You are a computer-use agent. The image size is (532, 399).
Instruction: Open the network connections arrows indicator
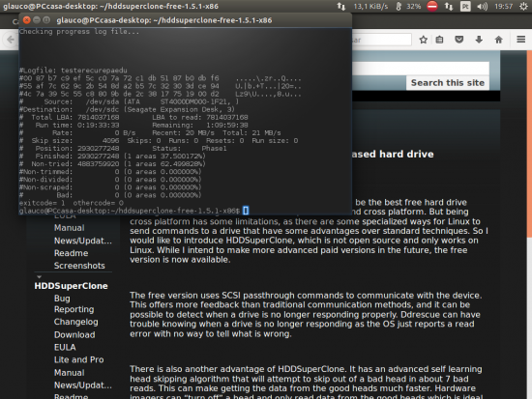pyautogui.click(x=449, y=6)
